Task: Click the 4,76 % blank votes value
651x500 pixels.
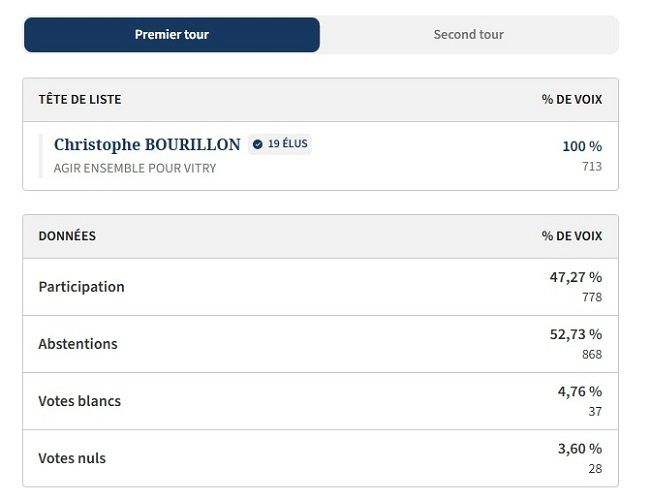Action: [x=579, y=391]
